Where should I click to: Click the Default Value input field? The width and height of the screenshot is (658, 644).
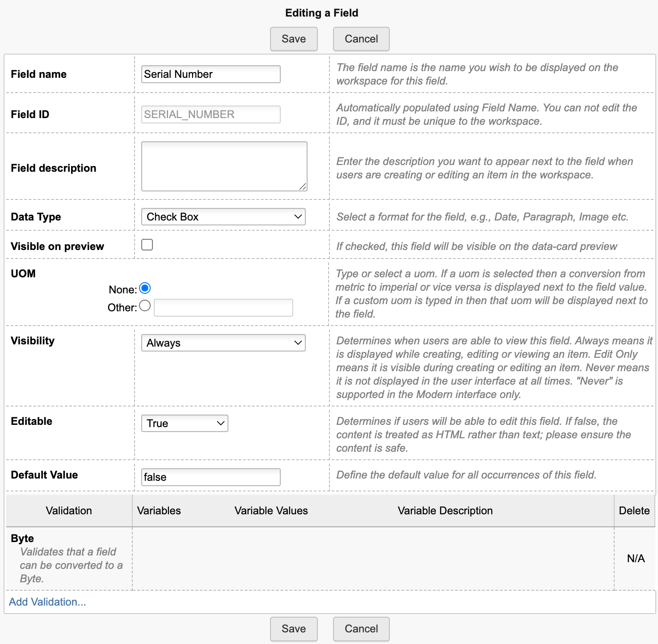click(x=211, y=477)
